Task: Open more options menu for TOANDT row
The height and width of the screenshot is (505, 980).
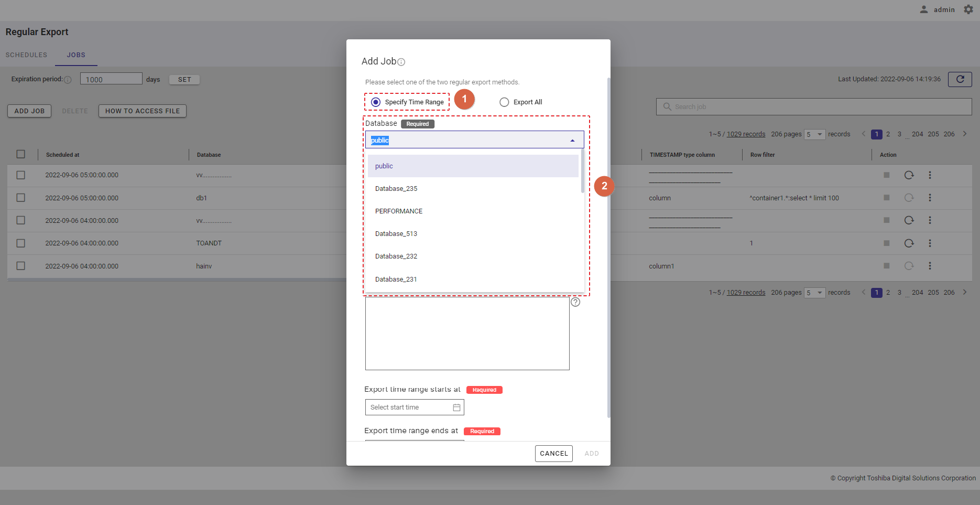Action: click(x=930, y=243)
